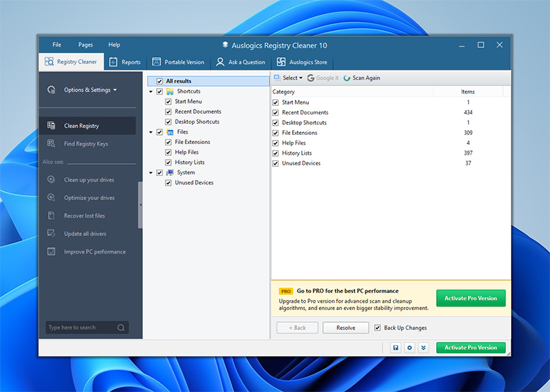550x392 pixels.
Task: Click the Recent Documents count 434
Action: 468,112
